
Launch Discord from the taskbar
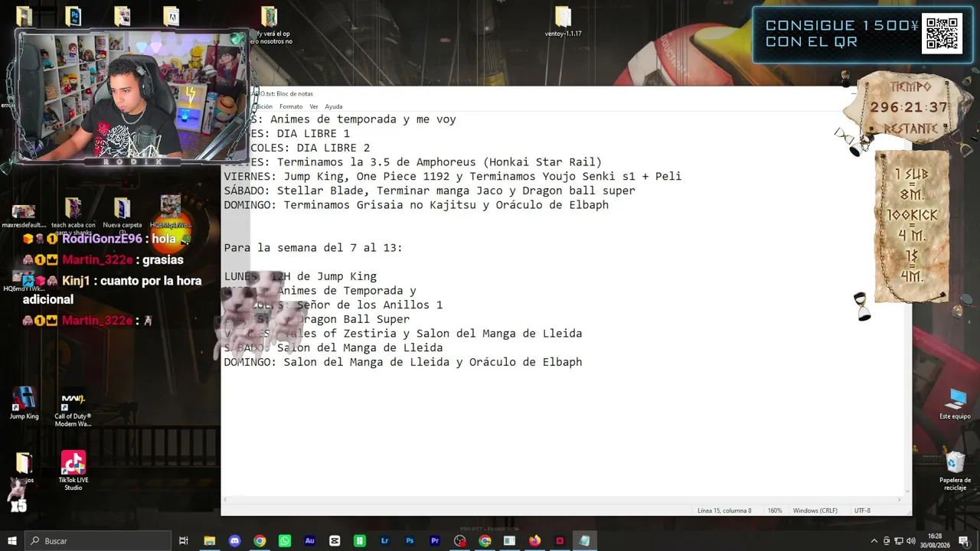tap(234, 541)
